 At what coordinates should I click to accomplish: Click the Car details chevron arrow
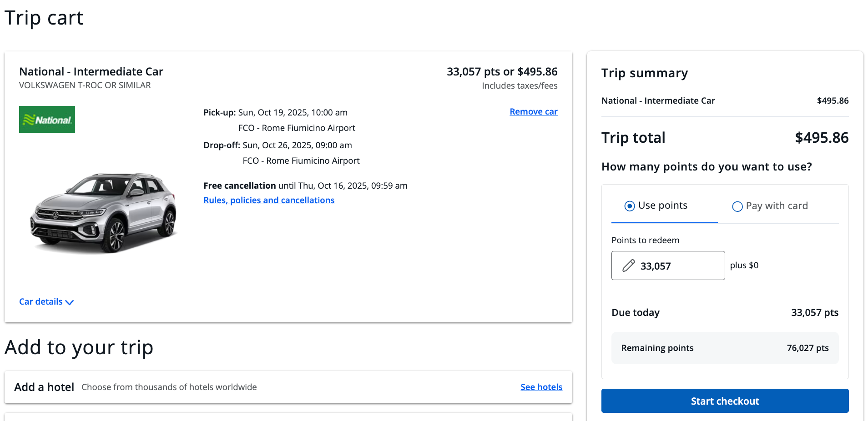coord(70,302)
